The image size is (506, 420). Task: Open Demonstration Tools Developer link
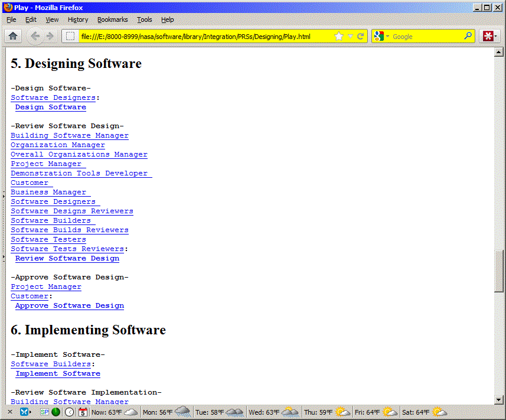[x=81, y=173]
